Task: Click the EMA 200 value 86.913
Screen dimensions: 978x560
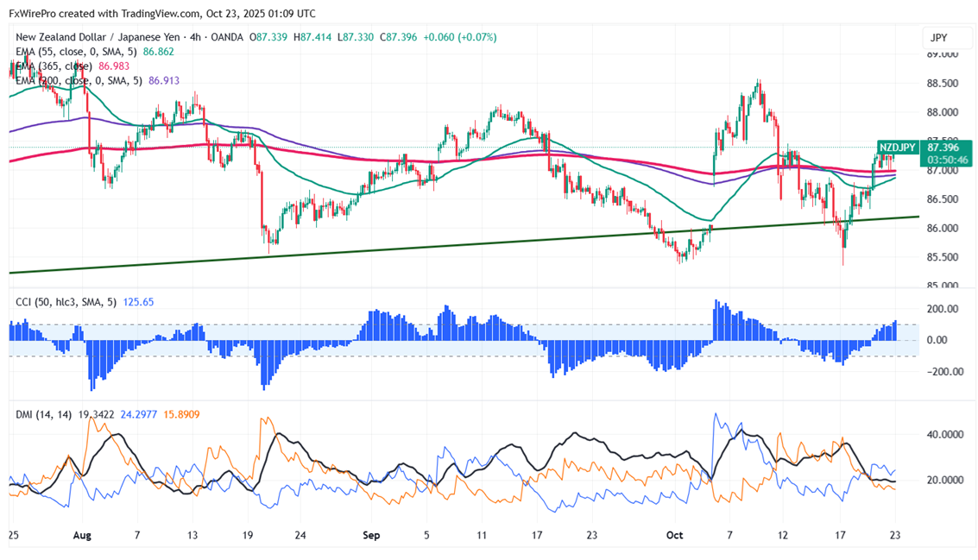Action: (x=164, y=80)
